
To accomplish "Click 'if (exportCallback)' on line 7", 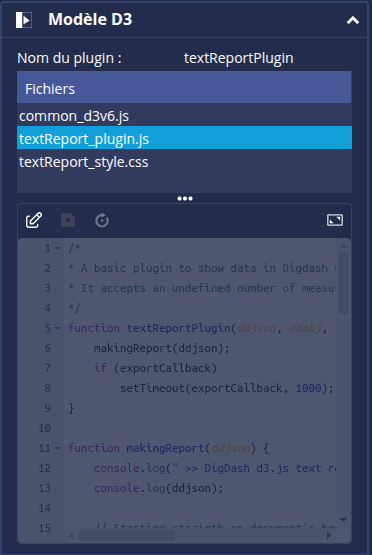I will pos(155,368).
